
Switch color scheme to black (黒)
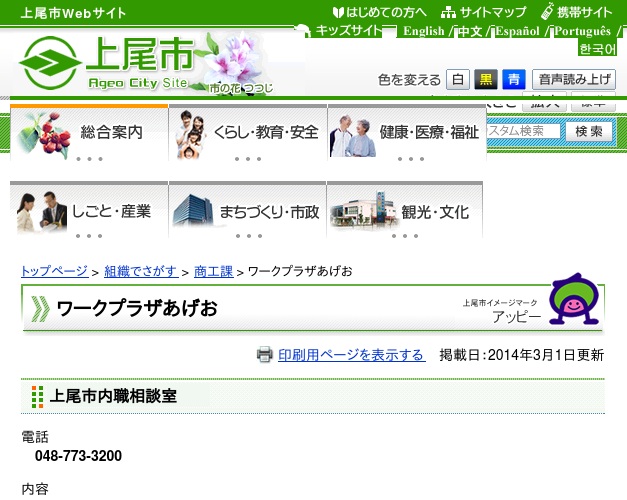(x=485, y=80)
